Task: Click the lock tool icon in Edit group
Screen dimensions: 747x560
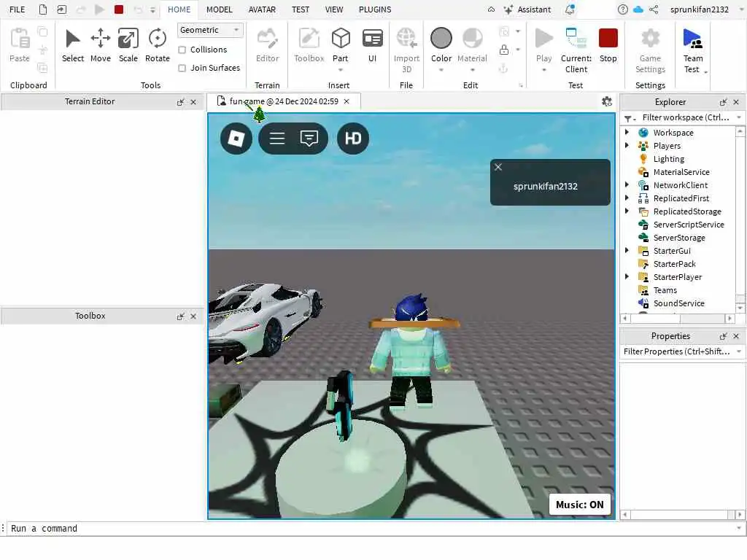Action: click(x=504, y=50)
